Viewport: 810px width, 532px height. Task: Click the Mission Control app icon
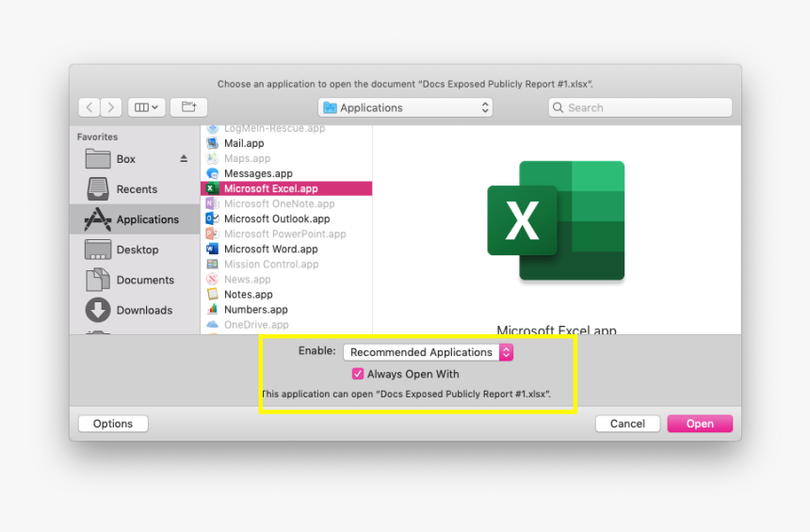(x=212, y=264)
